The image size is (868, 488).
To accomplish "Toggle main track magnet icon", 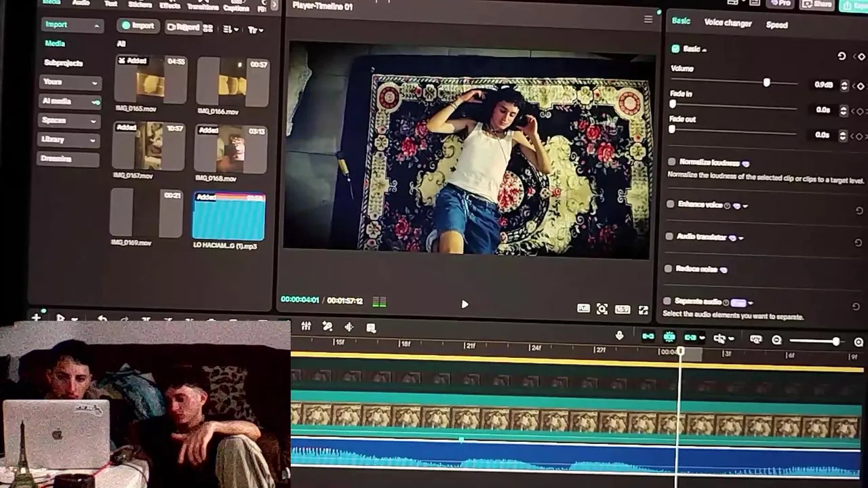I will [x=648, y=337].
